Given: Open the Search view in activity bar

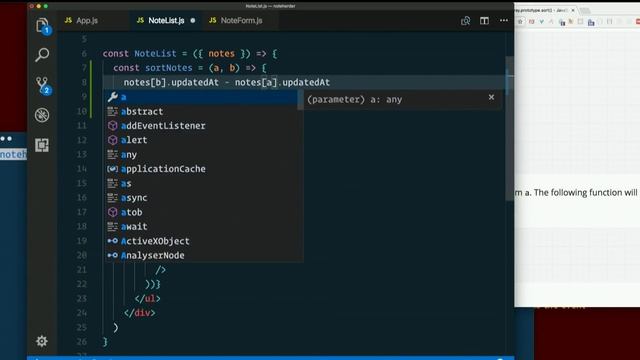Looking at the screenshot, I should click(42, 55).
